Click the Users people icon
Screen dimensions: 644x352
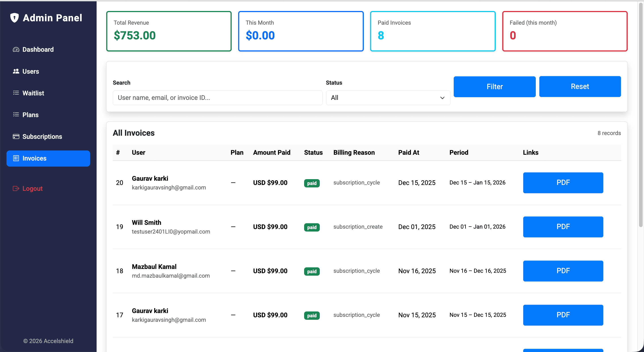(16, 71)
